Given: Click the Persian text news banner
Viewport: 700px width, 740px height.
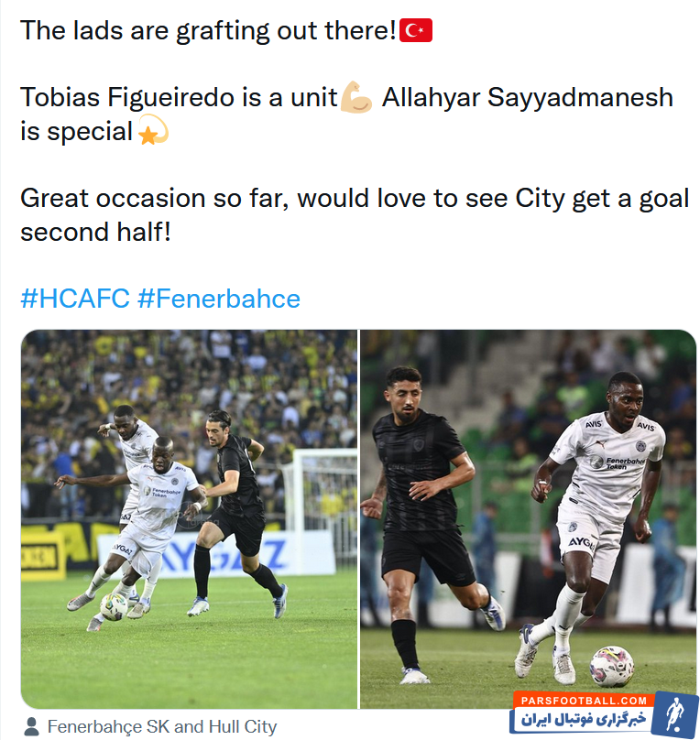Looking at the screenshot, I should pyautogui.click(x=583, y=720).
